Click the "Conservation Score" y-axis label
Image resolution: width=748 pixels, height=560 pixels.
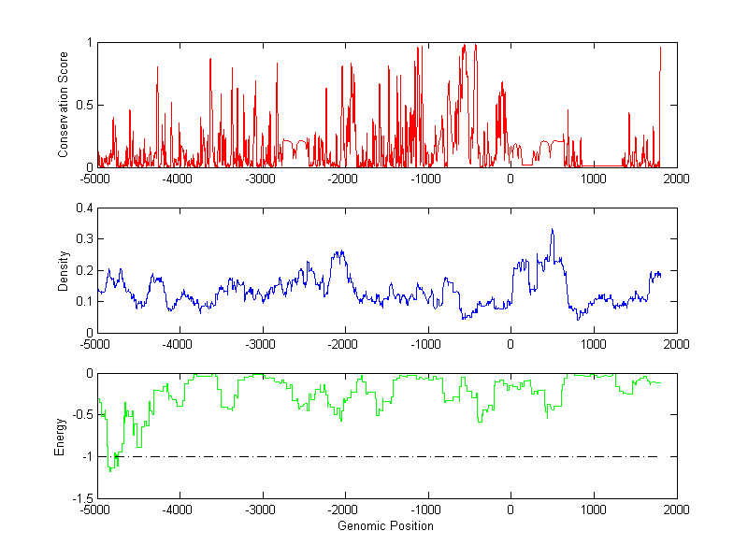pyautogui.click(x=63, y=105)
